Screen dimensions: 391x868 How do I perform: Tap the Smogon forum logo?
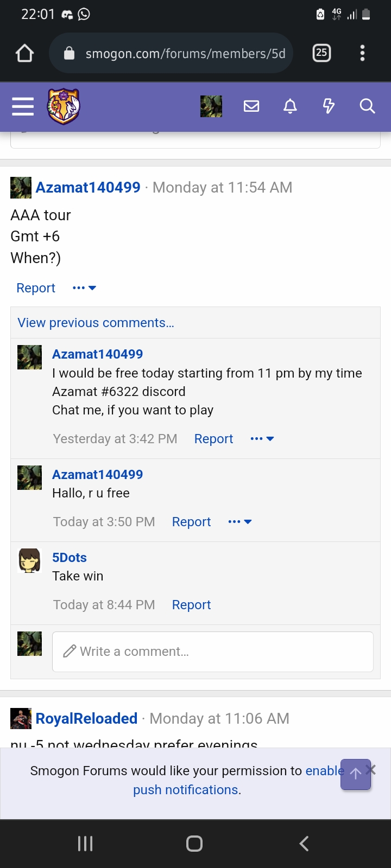click(64, 106)
